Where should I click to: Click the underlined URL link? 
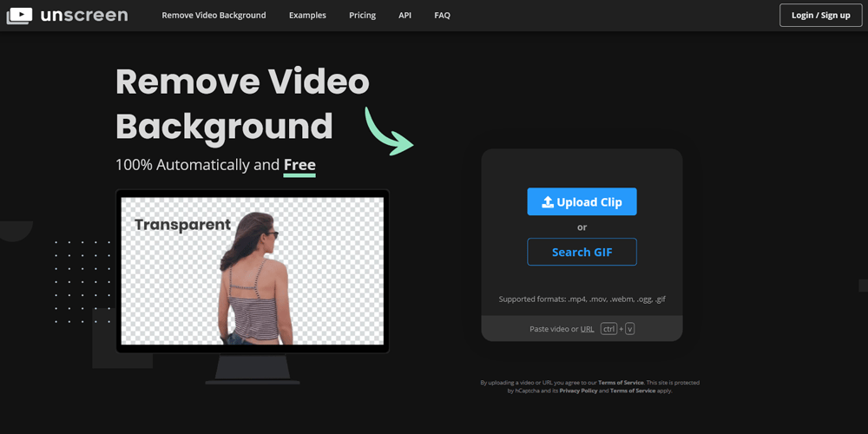pos(587,329)
